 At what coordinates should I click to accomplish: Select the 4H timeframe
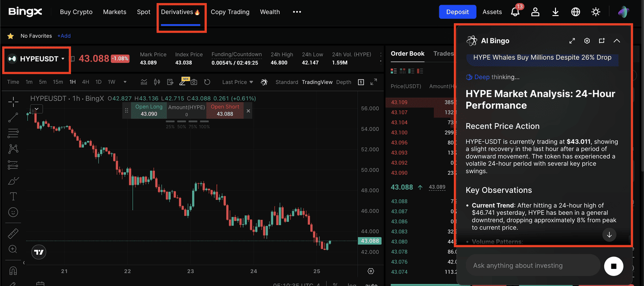[86, 82]
